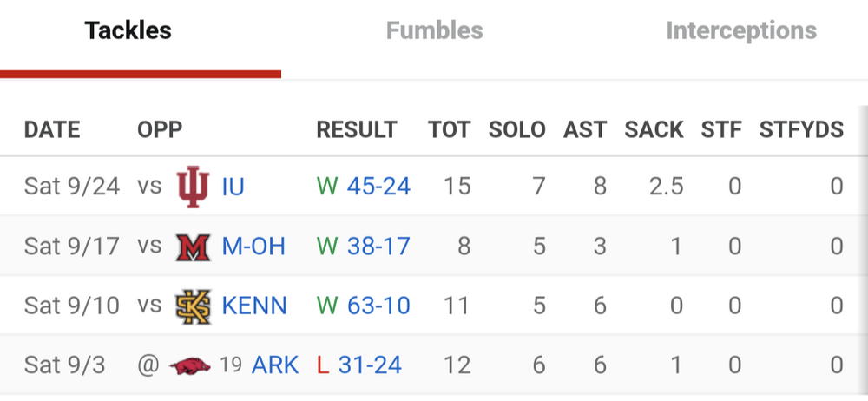868x401 pixels.
Task: Open the KENN team link
Action: [254, 306]
